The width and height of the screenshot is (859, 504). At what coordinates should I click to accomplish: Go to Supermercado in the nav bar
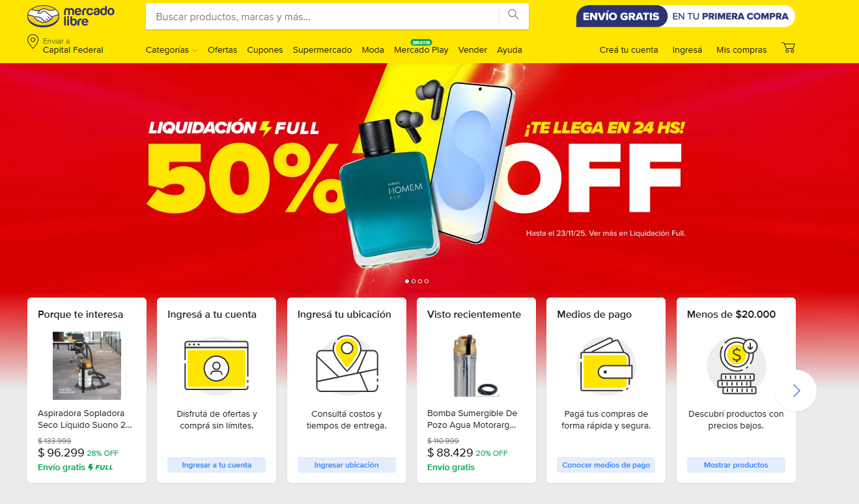tap(322, 50)
